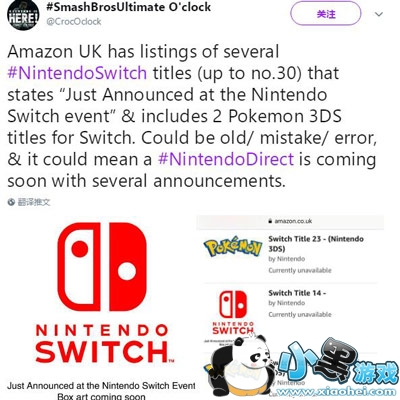Select Switch Title 23 listing title
This screenshot has height=400, width=400.
coord(316,244)
